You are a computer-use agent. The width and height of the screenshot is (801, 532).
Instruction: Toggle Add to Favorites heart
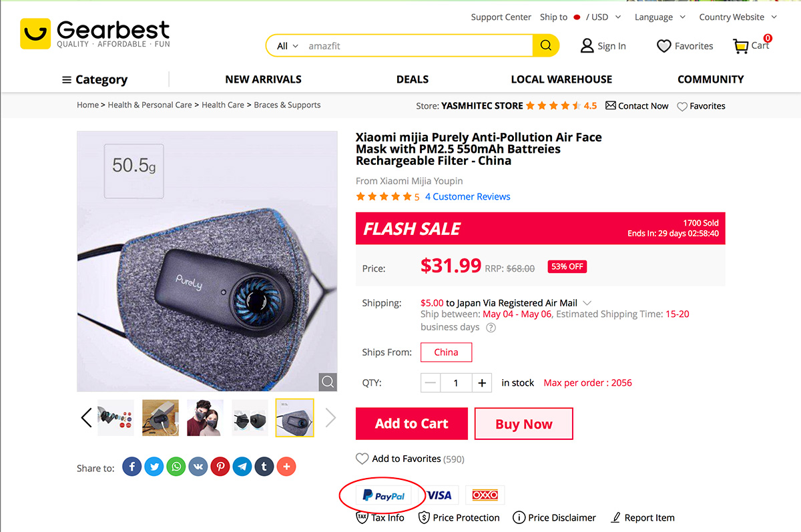pos(362,459)
